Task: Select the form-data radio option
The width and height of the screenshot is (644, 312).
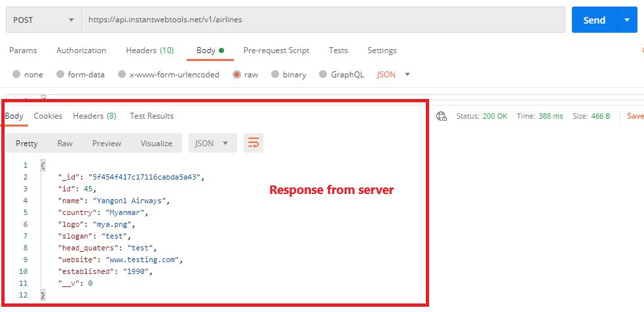Action: [x=61, y=75]
